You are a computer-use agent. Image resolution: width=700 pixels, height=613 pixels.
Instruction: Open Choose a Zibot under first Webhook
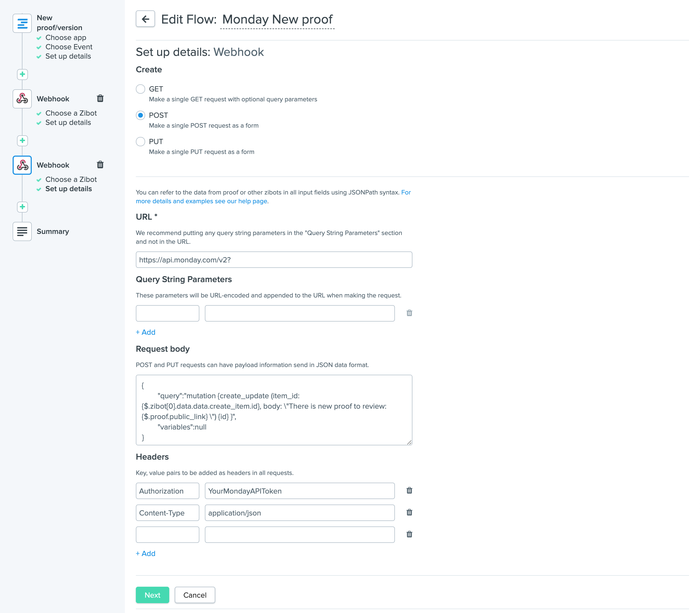pyautogui.click(x=71, y=113)
